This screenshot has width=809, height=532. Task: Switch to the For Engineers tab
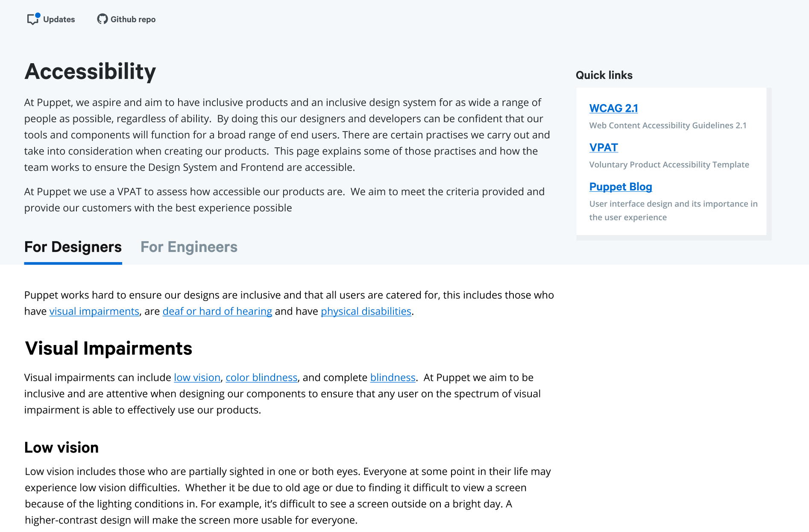click(189, 247)
